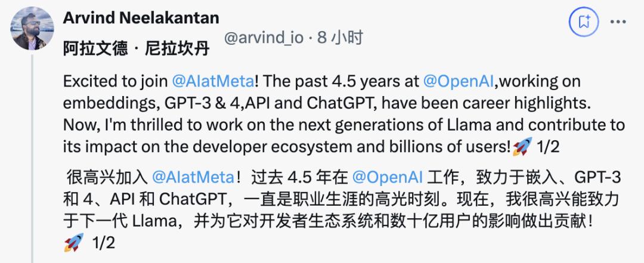Click the 1/2 marker in the English tweet

547,146
